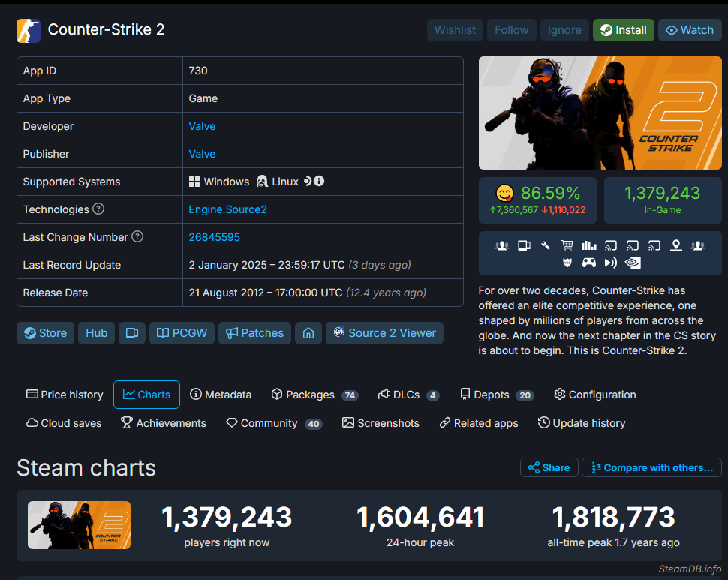Click the yummy-face rating emoji
Image resolution: width=728 pixels, height=580 pixels.
pyautogui.click(x=504, y=193)
